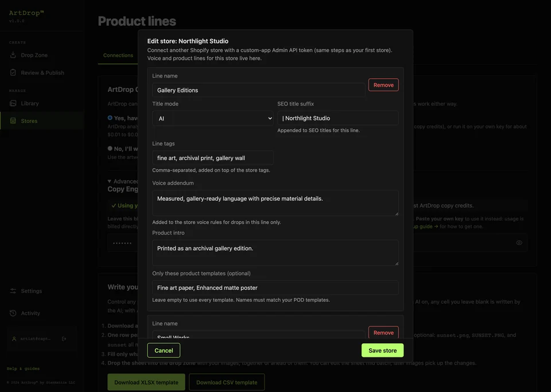Click the ArtDrop logo text
This screenshot has width=551, height=392.
tap(26, 13)
